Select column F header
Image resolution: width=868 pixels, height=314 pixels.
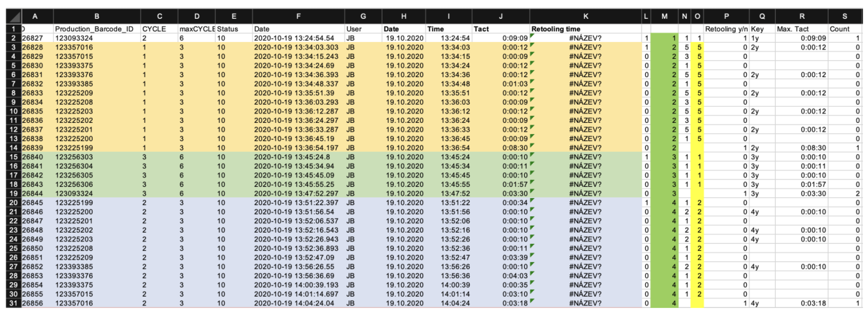coord(298,17)
